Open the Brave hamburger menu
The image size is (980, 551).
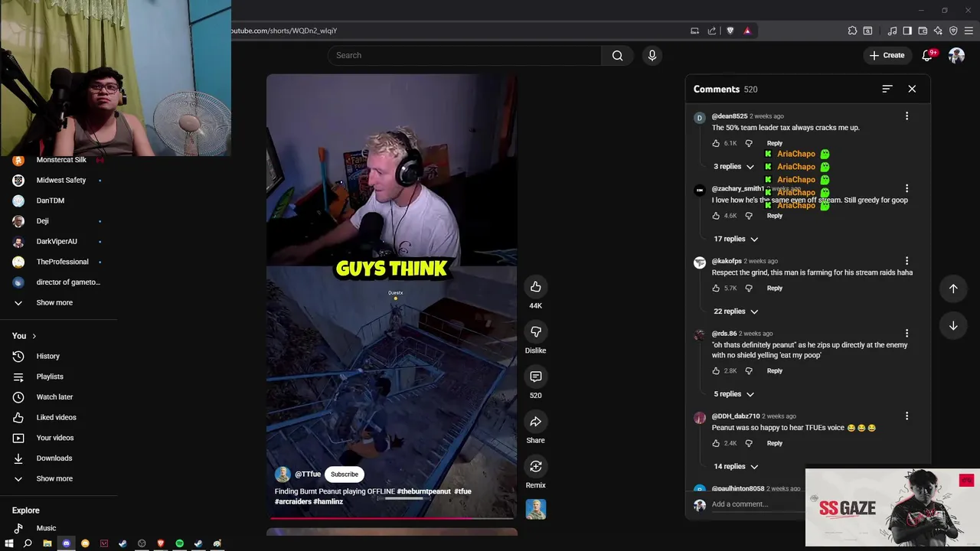[x=969, y=31]
